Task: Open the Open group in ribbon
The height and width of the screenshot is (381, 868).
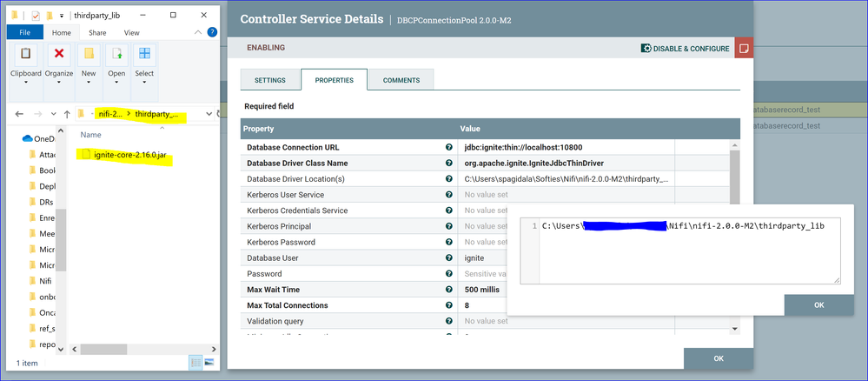Action: point(116,65)
